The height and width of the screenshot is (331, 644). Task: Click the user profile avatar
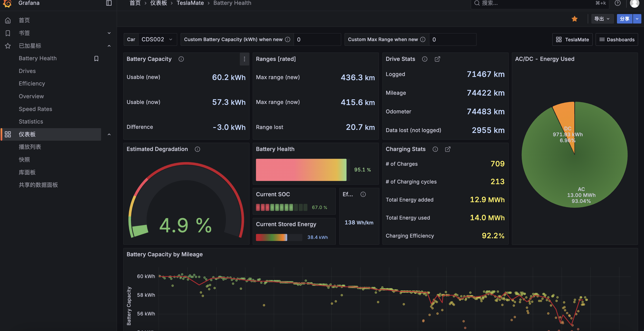(634, 3)
